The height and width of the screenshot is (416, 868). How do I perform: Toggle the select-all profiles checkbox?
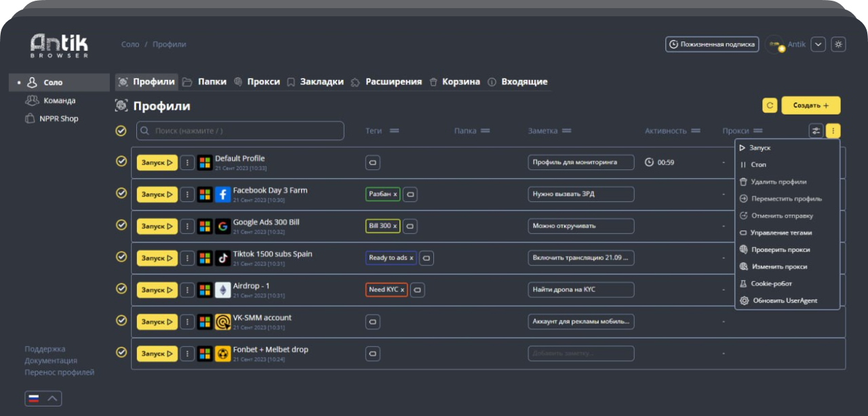coord(121,131)
